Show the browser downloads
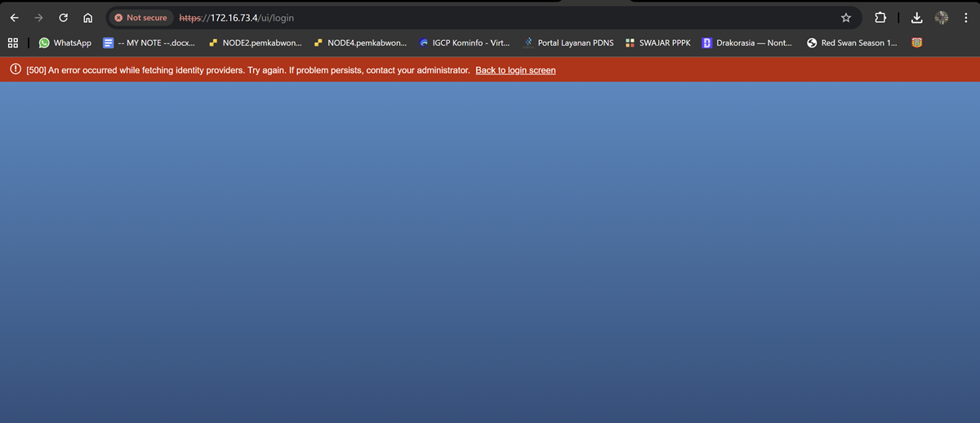 click(x=917, y=18)
